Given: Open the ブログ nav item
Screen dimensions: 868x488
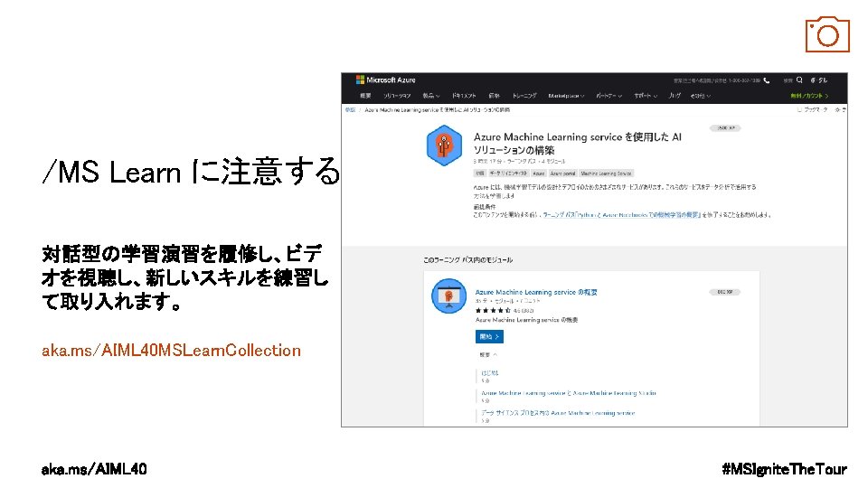Looking at the screenshot, I should pyautogui.click(x=674, y=96).
